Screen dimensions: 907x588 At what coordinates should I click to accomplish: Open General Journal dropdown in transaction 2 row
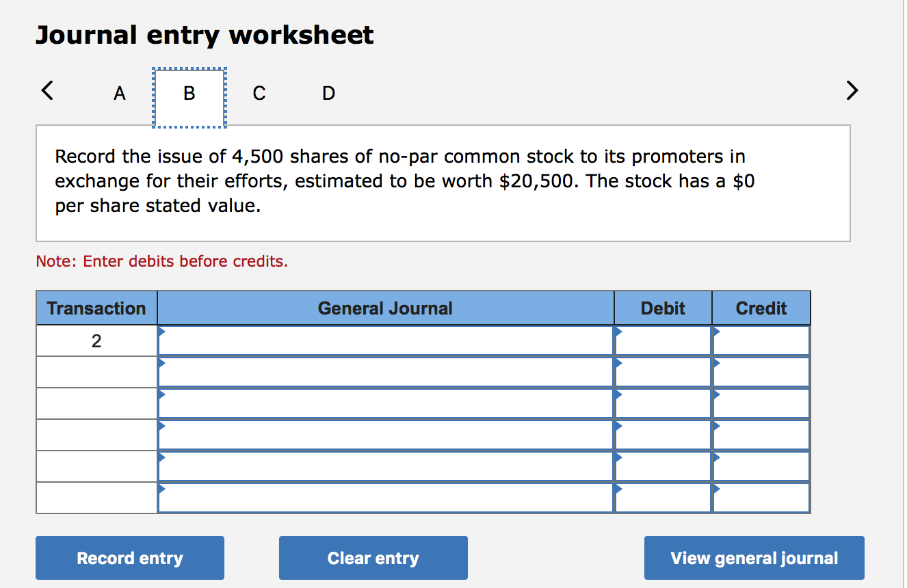tap(386, 340)
